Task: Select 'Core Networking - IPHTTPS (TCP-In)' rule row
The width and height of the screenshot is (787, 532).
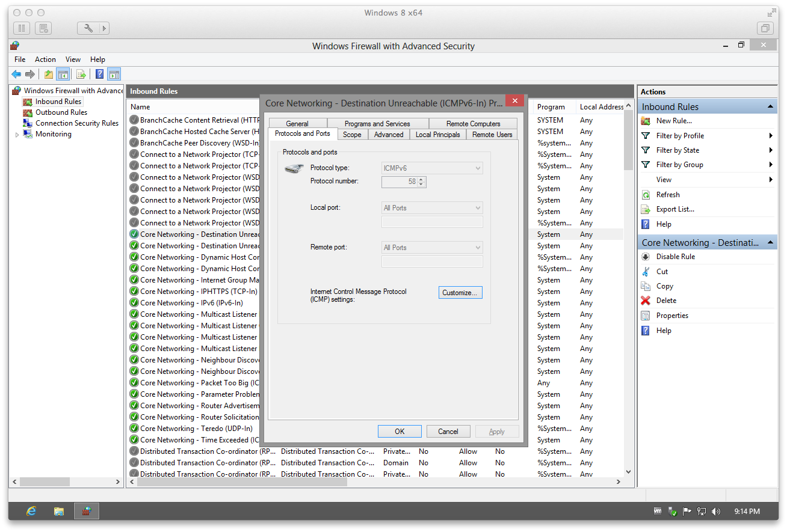Action: (199, 292)
